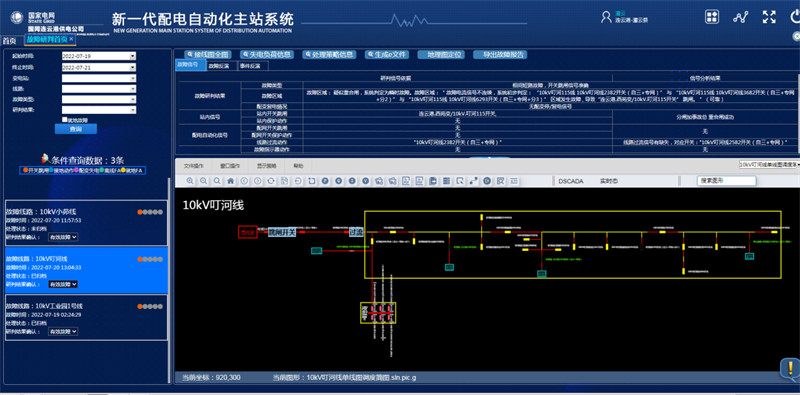Open the 文件操作 menu in diagram window

point(194,166)
